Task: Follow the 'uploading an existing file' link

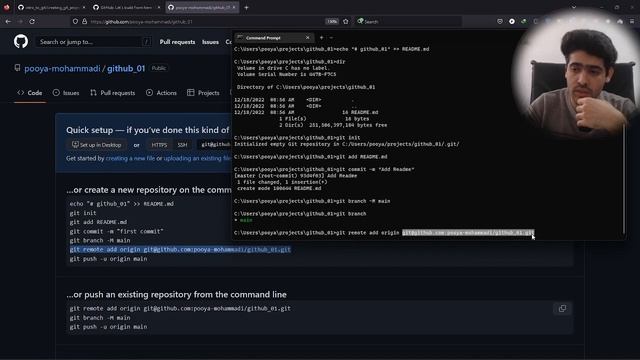Action: pos(197,158)
